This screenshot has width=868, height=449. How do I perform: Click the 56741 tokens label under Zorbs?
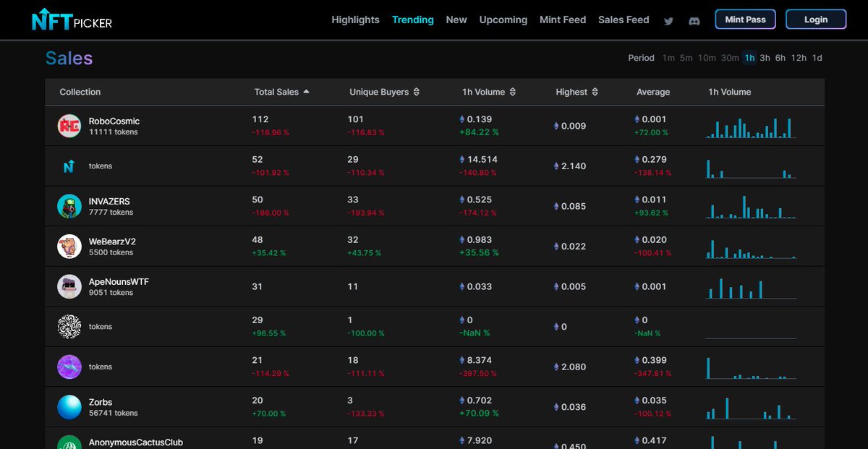114,414
